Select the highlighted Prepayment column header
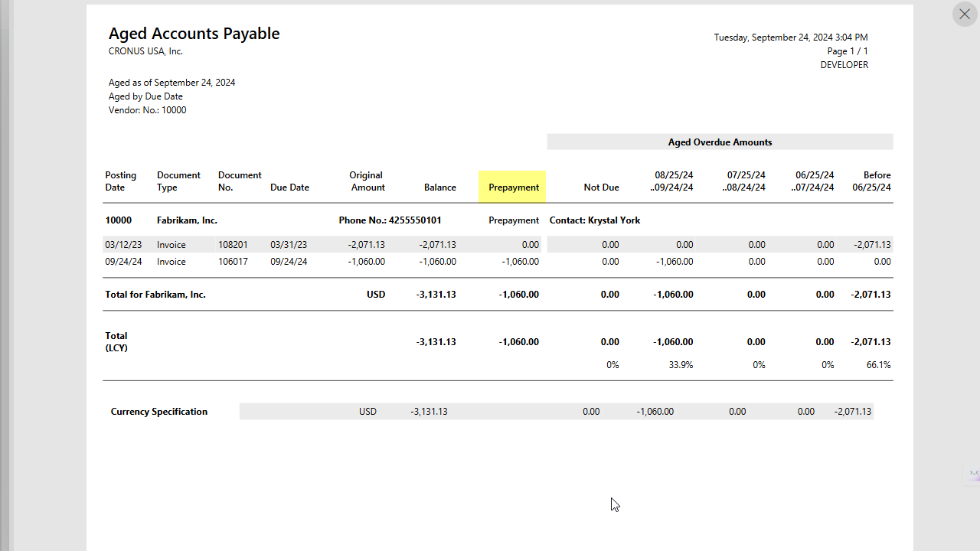Image resolution: width=980 pixels, height=551 pixels. 512,187
